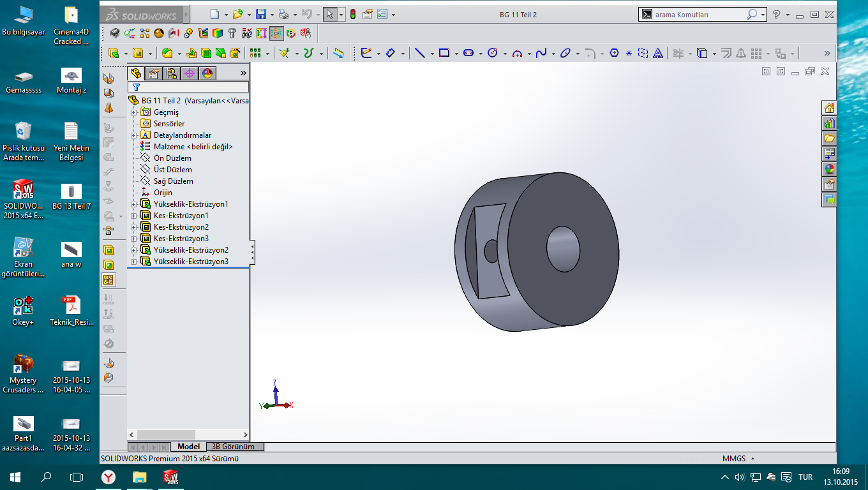
Task: Click the horizontal scrollbar of the feature tree
Action: pos(188,434)
